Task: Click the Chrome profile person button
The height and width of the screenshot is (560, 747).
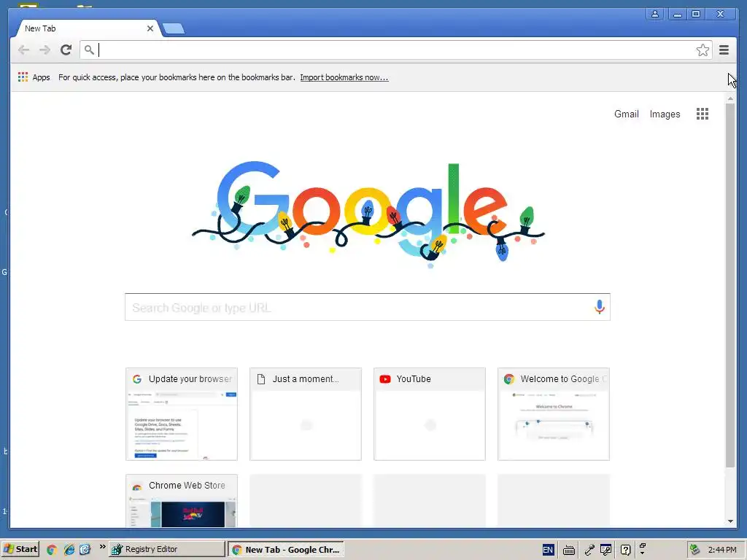Action: 655,14
